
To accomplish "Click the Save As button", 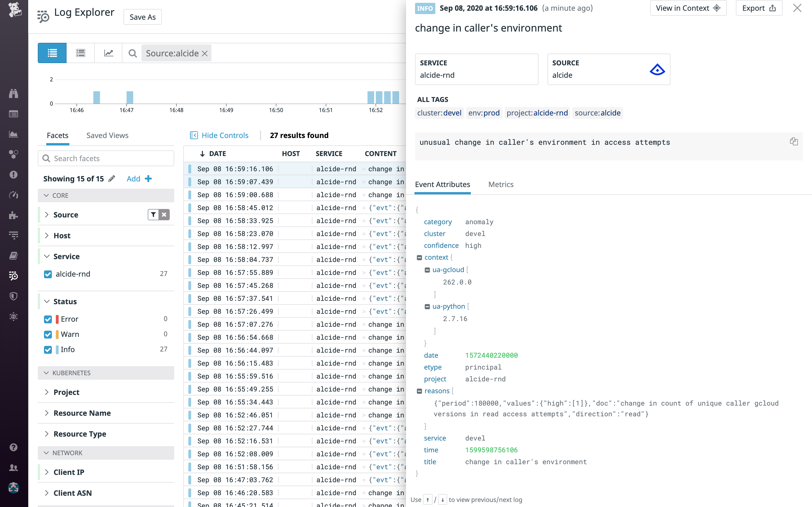I will click(x=142, y=16).
